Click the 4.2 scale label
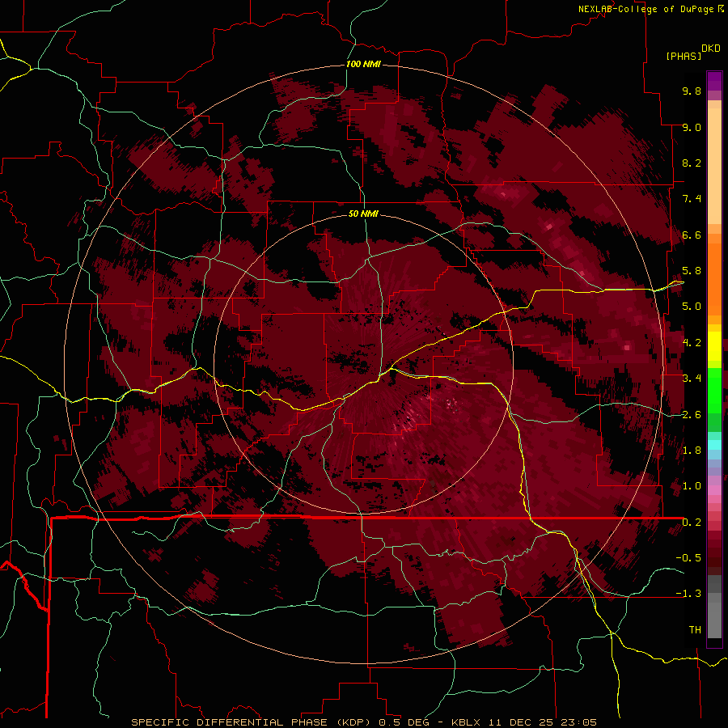The image size is (728, 728). pyautogui.click(x=692, y=343)
